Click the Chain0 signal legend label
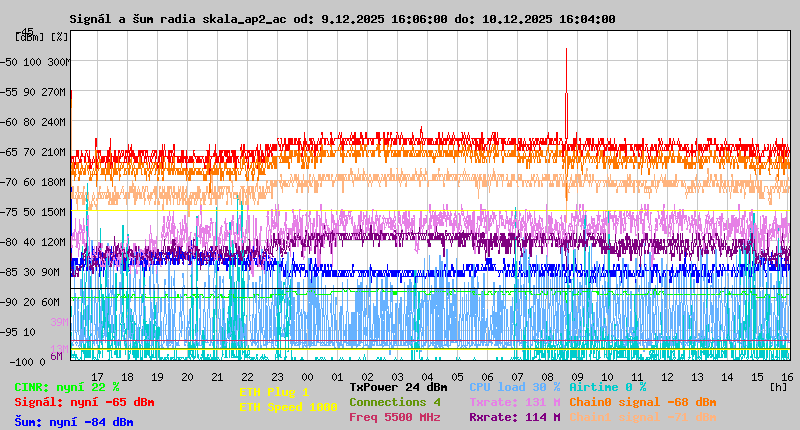This screenshot has width=800, height=430. pyautogui.click(x=642, y=402)
